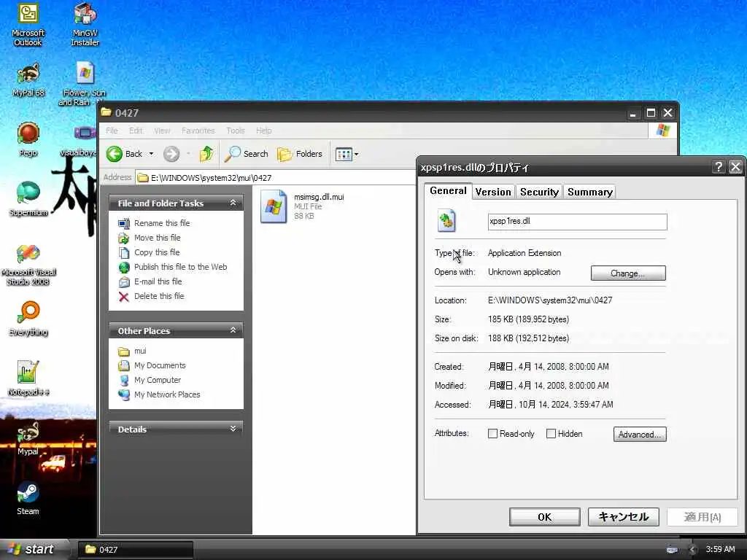
Task: Toggle the Folders pane button
Action: pyautogui.click(x=300, y=154)
